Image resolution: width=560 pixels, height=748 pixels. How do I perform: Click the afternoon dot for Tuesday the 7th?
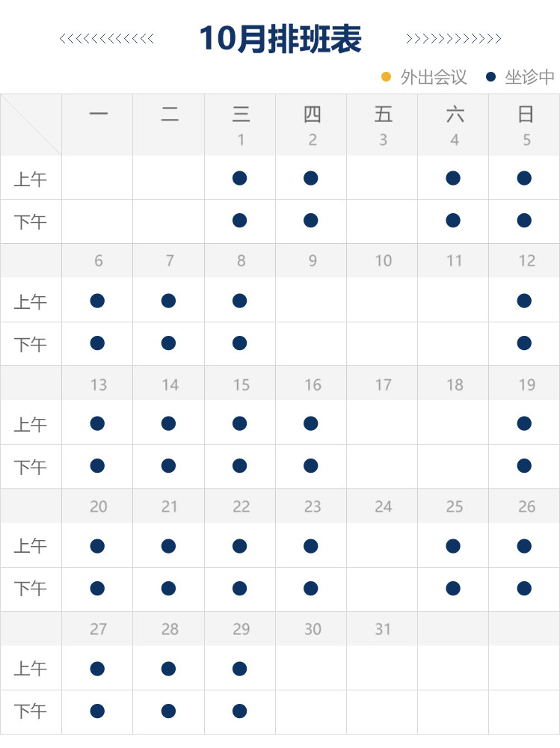168,343
